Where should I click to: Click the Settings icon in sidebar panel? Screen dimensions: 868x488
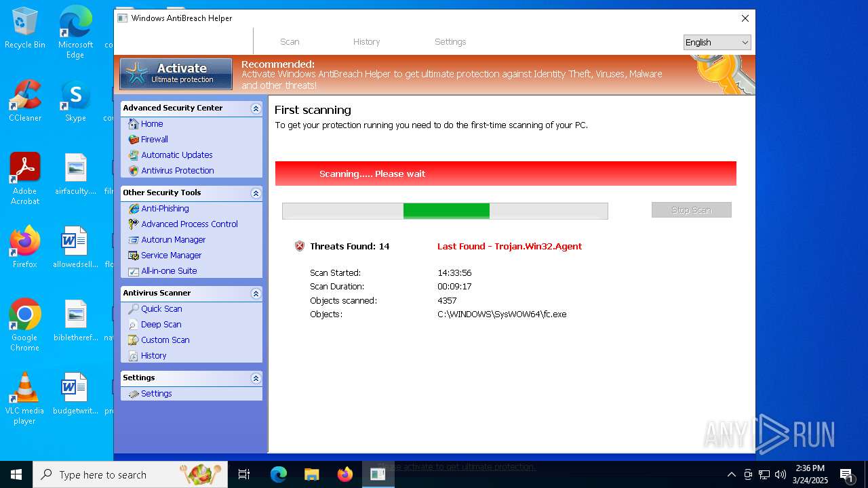[134, 394]
